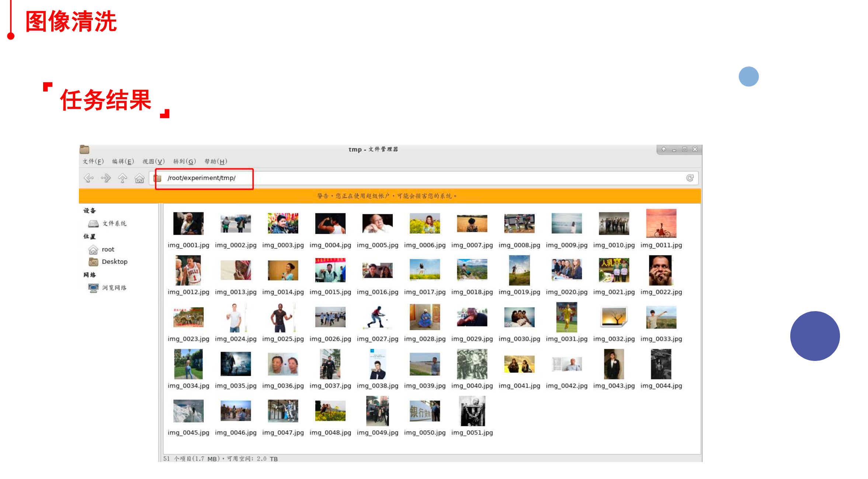The width and height of the screenshot is (868, 479).
Task: Open the 转到(G) menu
Action: [184, 161]
